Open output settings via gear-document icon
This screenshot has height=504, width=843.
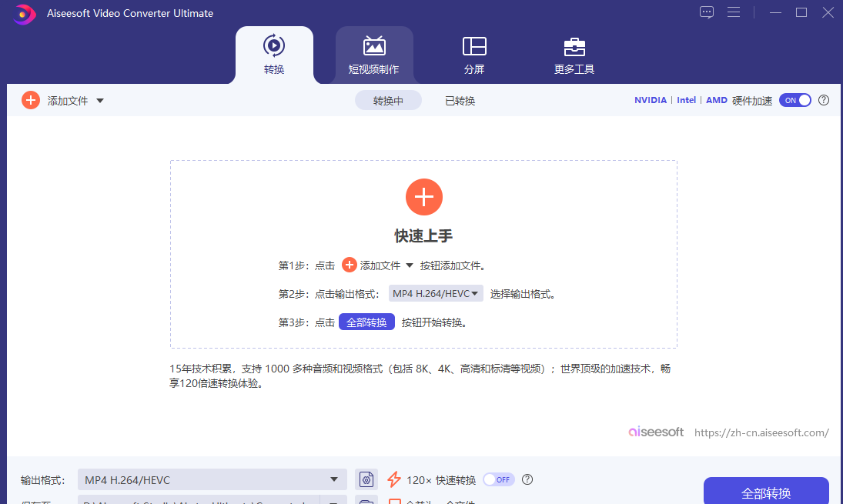tap(366, 479)
